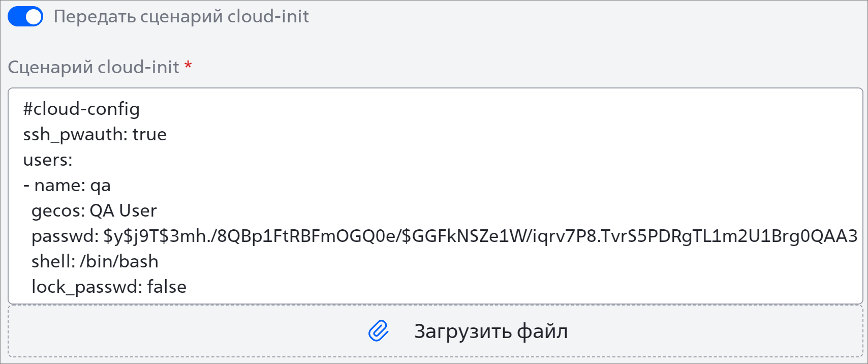
Task: Click the red required asterisk marker
Action: click(188, 65)
